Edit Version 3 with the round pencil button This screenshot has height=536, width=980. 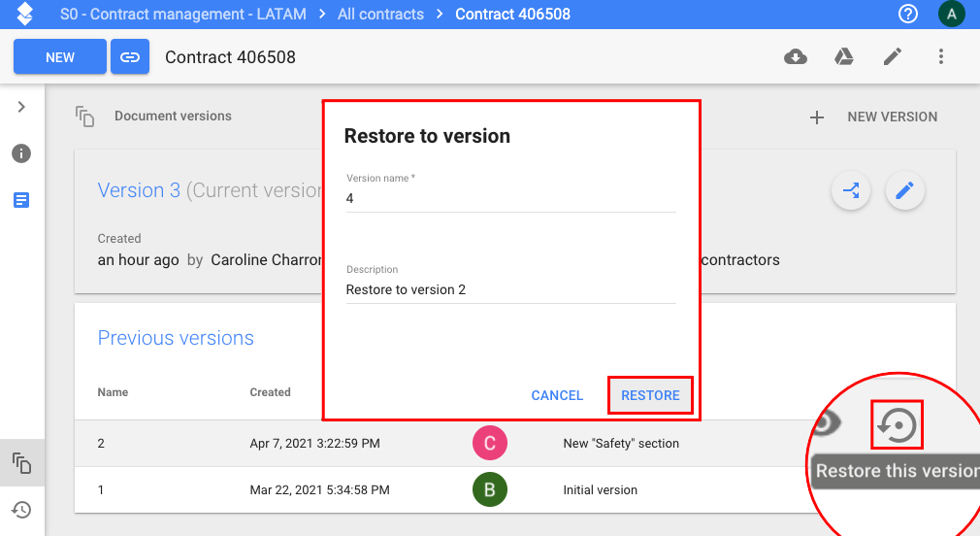(905, 190)
